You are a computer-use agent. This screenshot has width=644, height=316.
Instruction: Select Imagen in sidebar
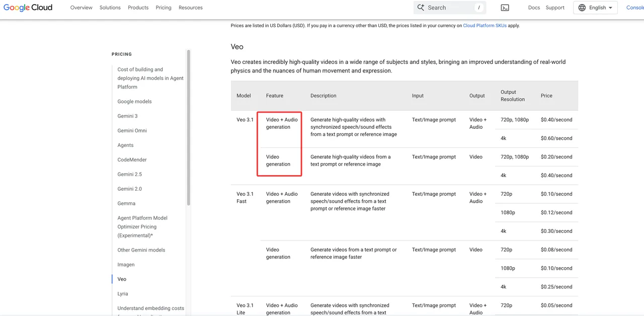[x=126, y=264]
